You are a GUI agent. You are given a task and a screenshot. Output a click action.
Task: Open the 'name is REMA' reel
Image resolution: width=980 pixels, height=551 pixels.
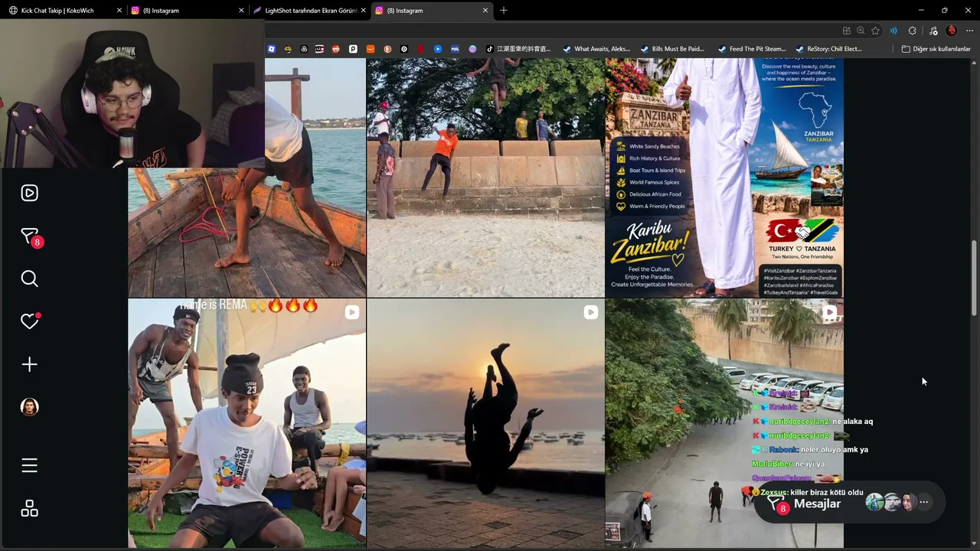[247, 423]
